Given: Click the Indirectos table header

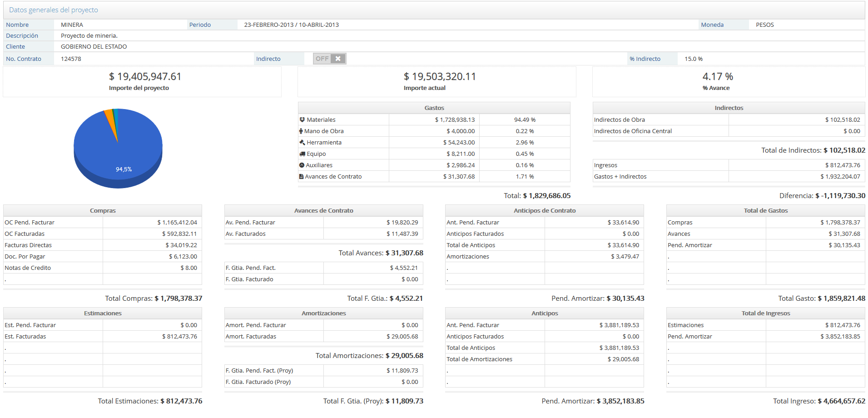Looking at the screenshot, I should 729,108.
